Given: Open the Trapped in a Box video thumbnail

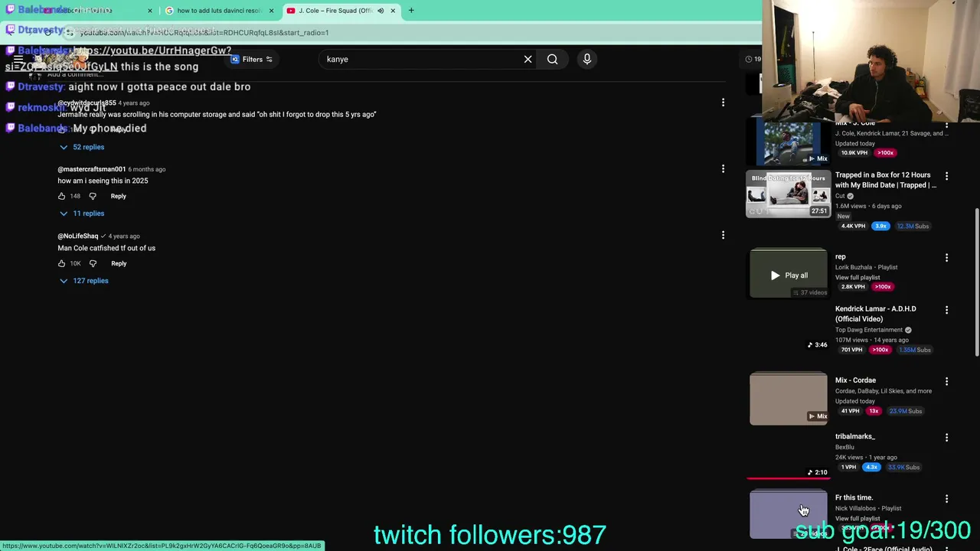Looking at the screenshot, I should (788, 194).
